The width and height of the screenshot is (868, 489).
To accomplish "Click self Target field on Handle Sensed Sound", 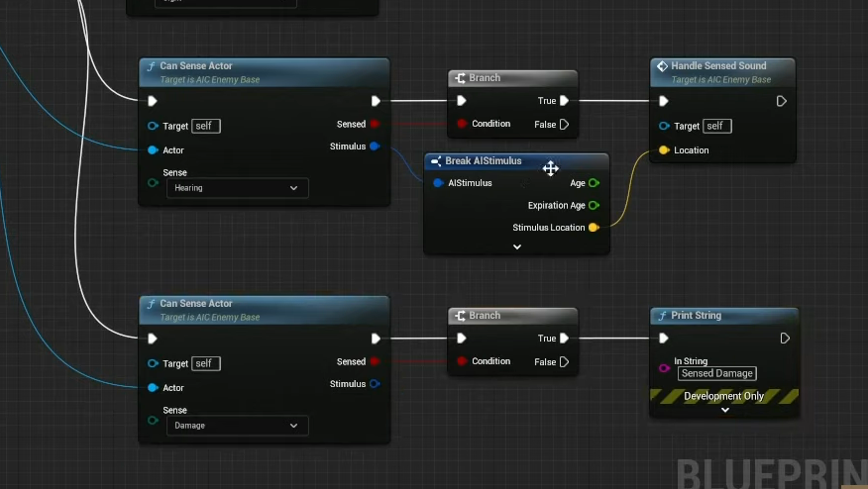I will pos(717,126).
